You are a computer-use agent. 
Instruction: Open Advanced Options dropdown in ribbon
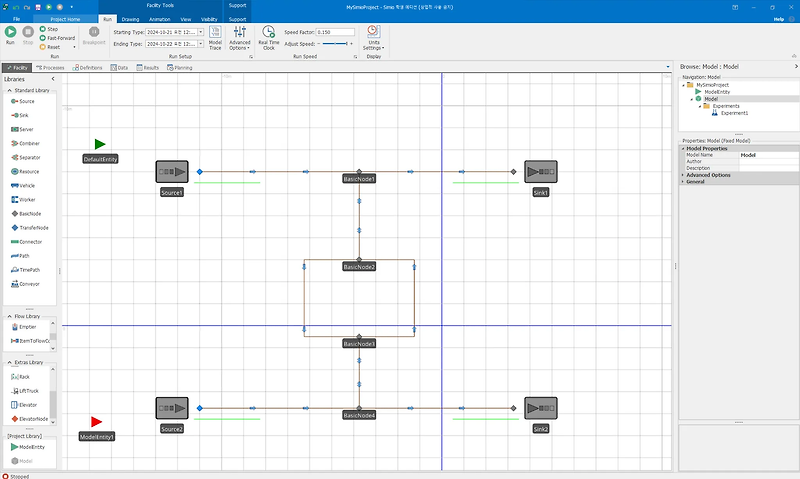(239, 38)
